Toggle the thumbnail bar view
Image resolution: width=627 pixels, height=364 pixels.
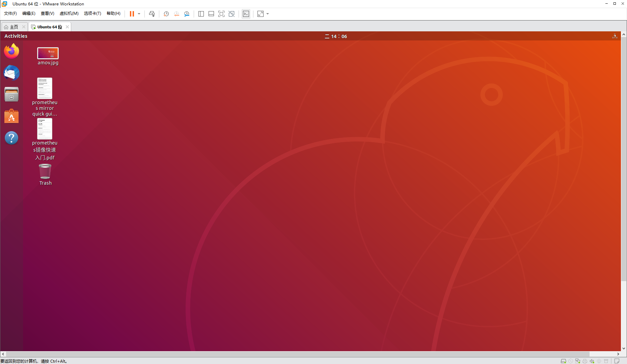[x=211, y=14]
